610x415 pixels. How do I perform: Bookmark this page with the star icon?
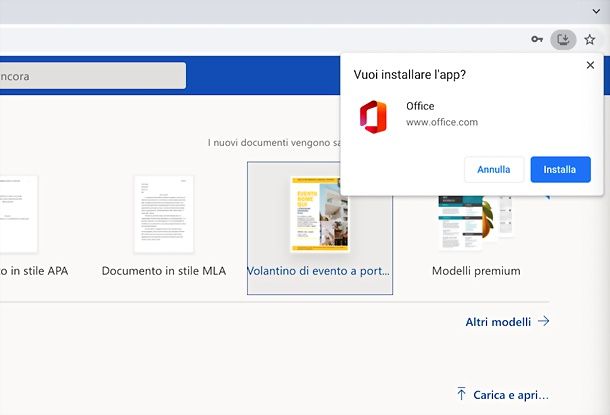click(x=590, y=39)
